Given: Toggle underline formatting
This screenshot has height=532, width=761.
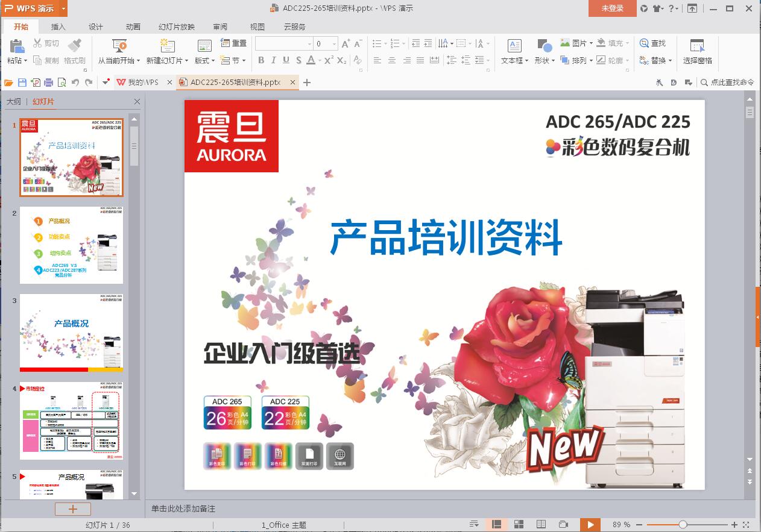Looking at the screenshot, I should pyautogui.click(x=285, y=60).
